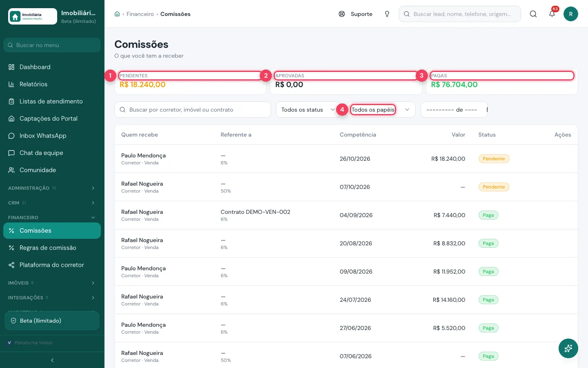Open the floating AI sparkle assistant button
This screenshot has height=368, width=588.
(x=568, y=348)
